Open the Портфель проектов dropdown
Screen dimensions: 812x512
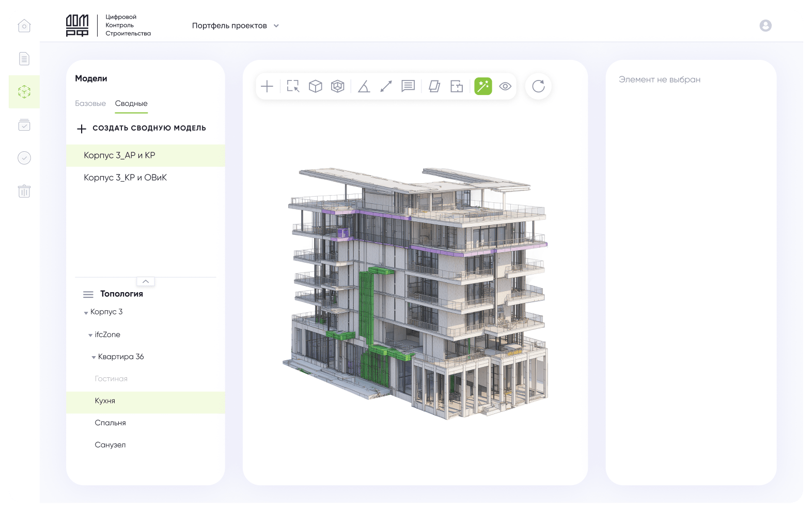[x=235, y=26]
